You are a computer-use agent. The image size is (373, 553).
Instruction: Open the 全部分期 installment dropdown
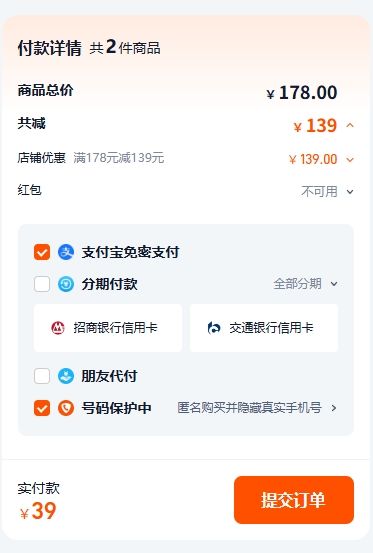(306, 284)
